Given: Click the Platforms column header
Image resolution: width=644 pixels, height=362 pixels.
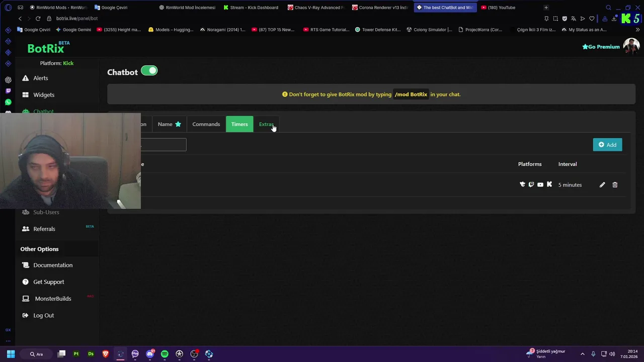Looking at the screenshot, I should coord(530,164).
